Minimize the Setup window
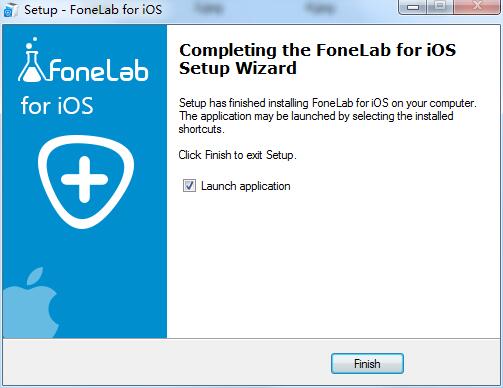The width and height of the screenshot is (503, 388). tap(413, 7)
